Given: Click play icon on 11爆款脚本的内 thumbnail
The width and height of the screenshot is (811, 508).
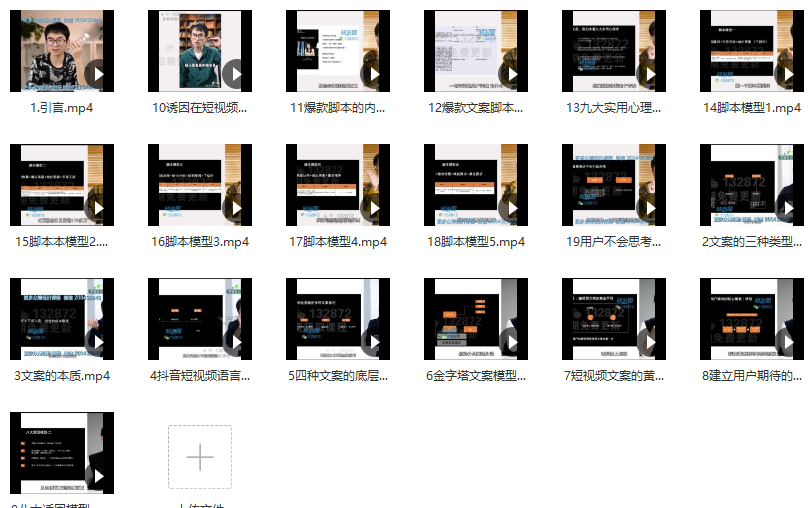Looking at the screenshot, I should tap(374, 74).
